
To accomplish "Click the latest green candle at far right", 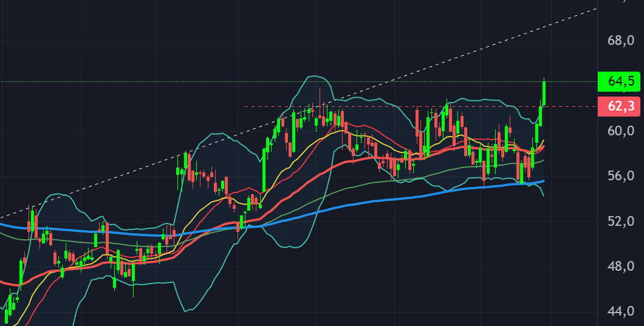I will tap(544, 92).
